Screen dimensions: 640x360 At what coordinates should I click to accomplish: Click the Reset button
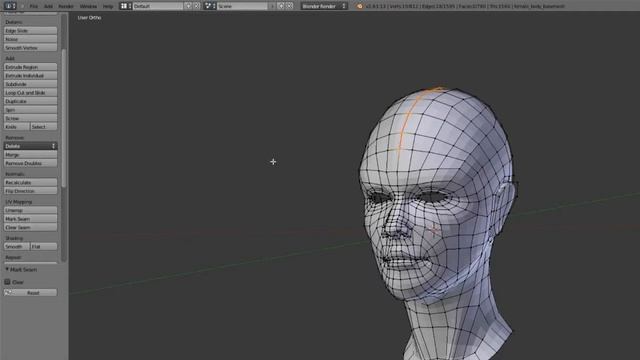pos(31,293)
